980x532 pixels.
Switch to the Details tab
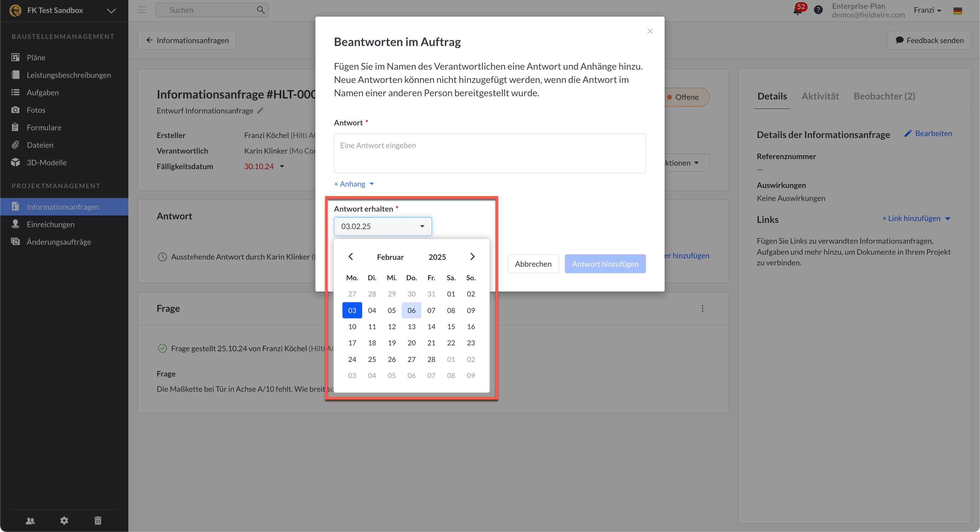click(x=772, y=96)
